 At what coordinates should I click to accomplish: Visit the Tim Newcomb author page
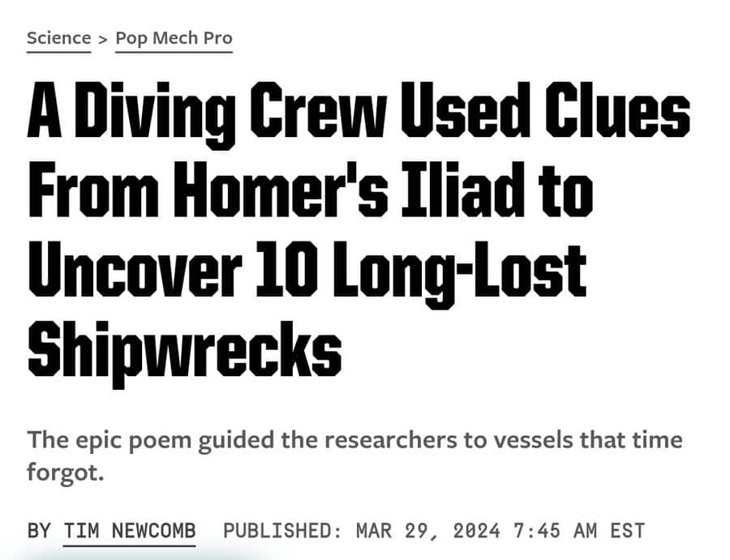pos(130,530)
